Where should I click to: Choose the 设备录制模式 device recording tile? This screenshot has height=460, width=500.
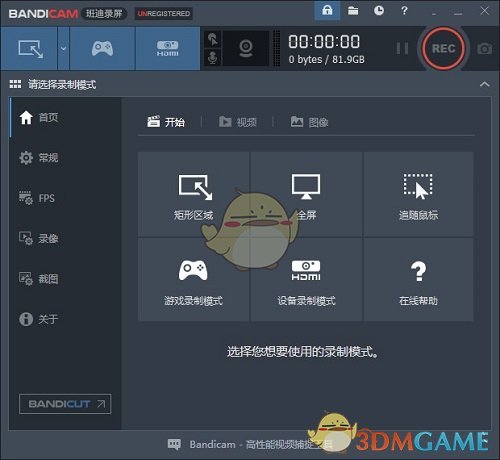pos(306,279)
